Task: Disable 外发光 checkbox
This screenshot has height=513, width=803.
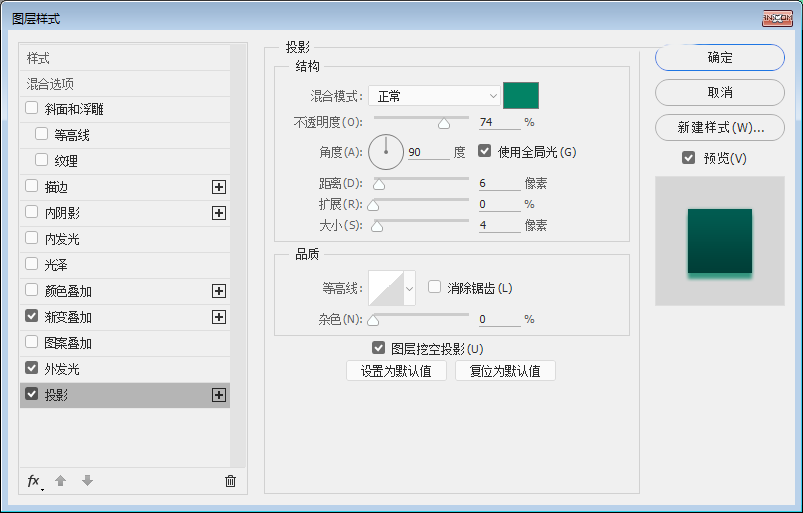Action: click(31, 368)
